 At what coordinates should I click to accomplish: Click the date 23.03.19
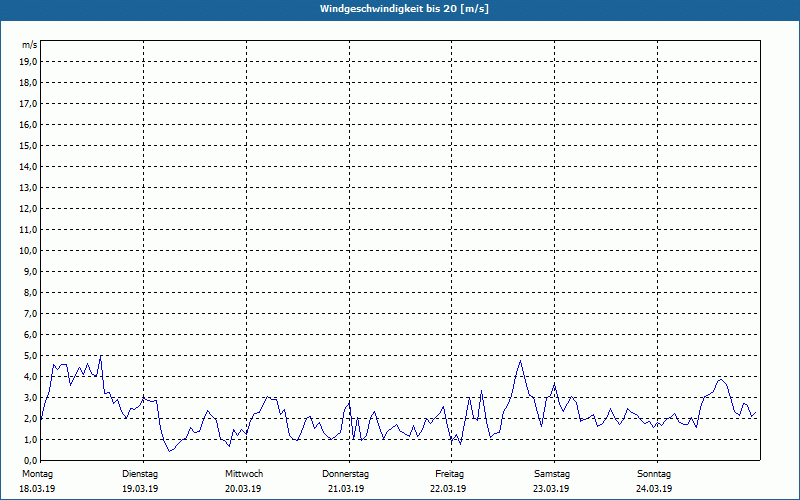552,489
